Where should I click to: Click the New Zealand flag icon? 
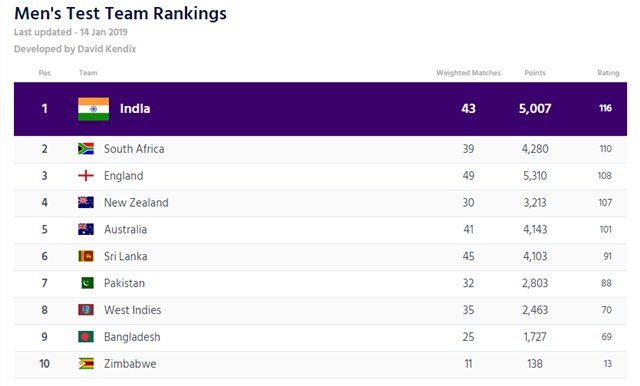click(x=86, y=202)
